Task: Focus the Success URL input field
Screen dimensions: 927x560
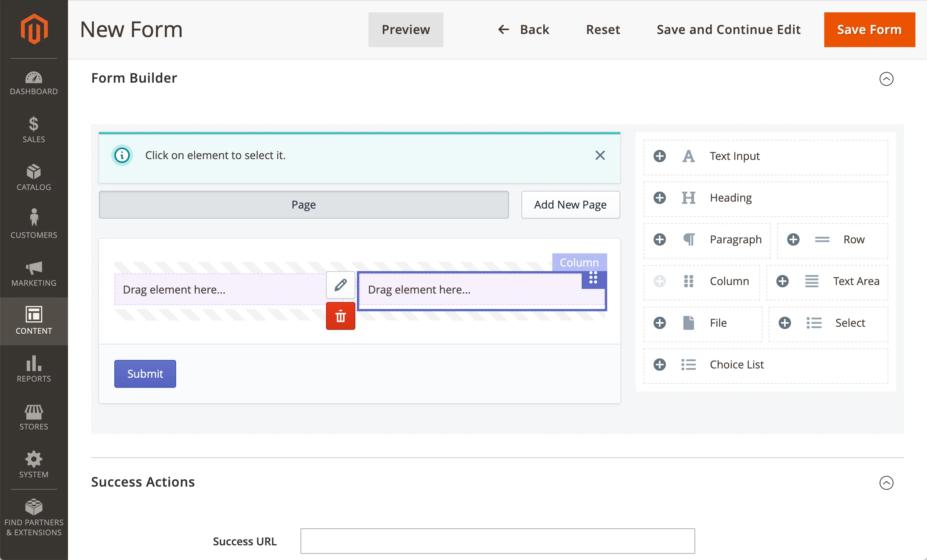Action: [497, 541]
